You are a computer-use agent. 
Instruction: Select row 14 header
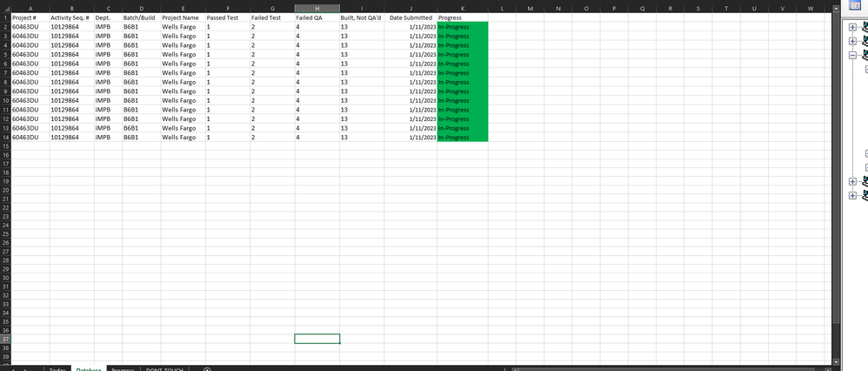(x=5, y=137)
